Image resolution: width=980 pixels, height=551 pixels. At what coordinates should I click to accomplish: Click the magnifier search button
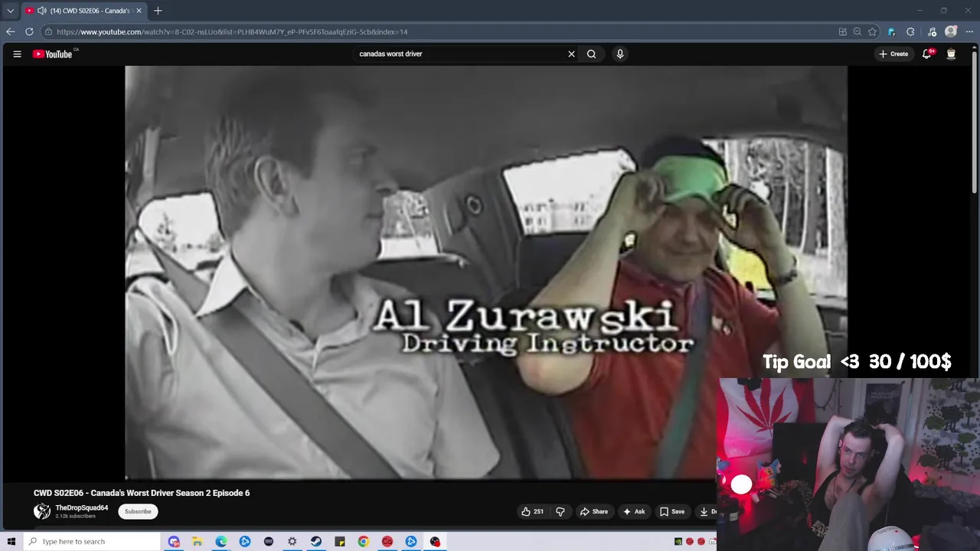point(591,54)
